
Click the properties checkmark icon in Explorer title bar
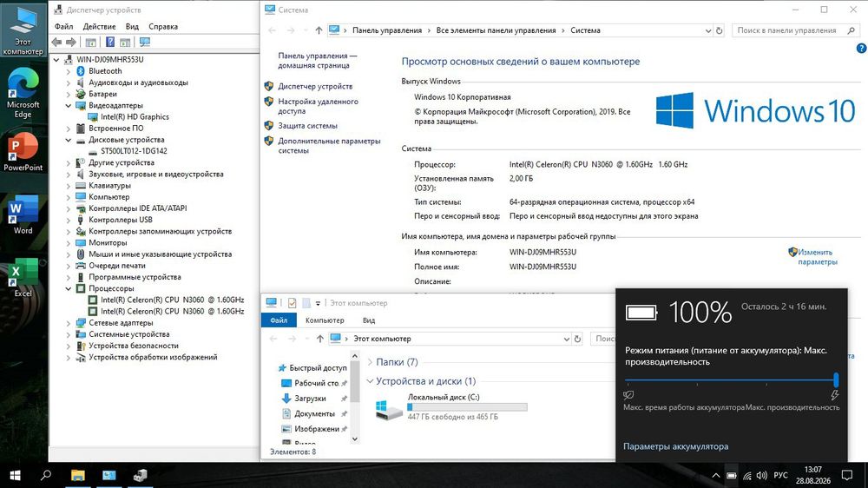(292, 303)
